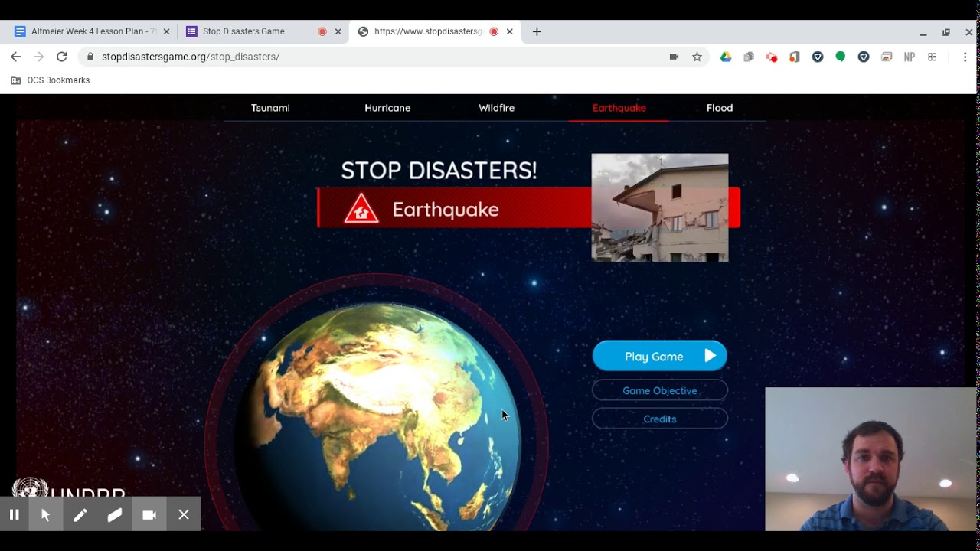Click the UNDRR logo

coord(69,488)
